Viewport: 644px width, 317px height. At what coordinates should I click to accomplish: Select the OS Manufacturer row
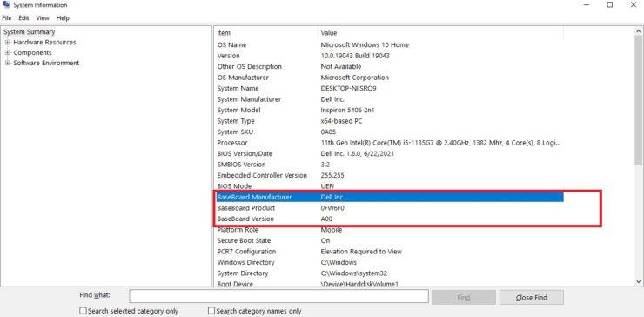[x=389, y=78]
